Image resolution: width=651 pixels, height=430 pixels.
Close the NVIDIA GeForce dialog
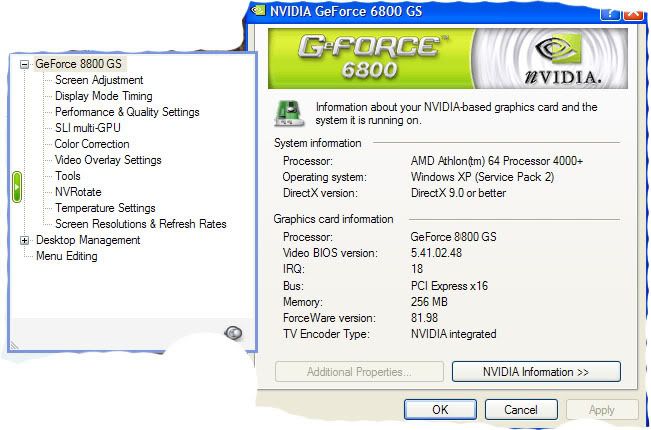pyautogui.click(x=633, y=12)
